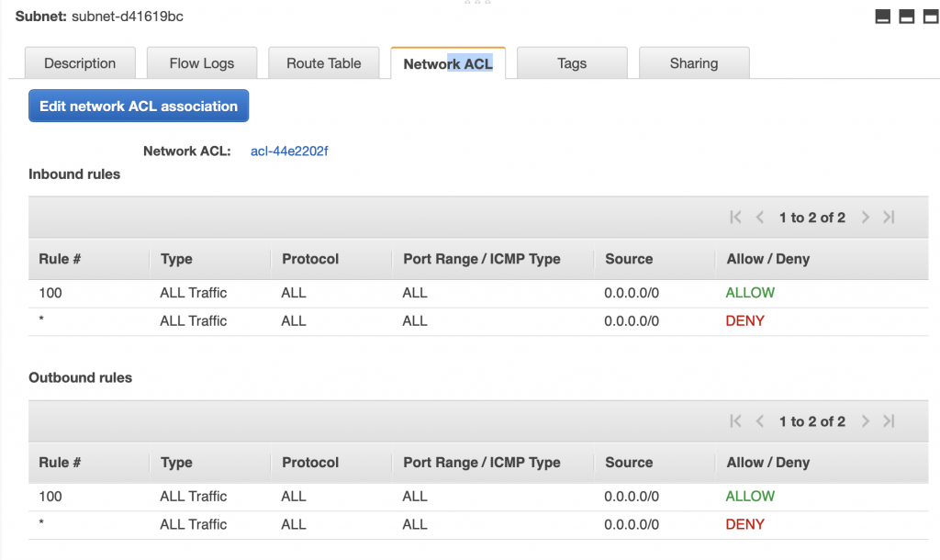Screen dimensions: 940x560
Task: Go to next page of Inbound rules
Action: click(865, 217)
